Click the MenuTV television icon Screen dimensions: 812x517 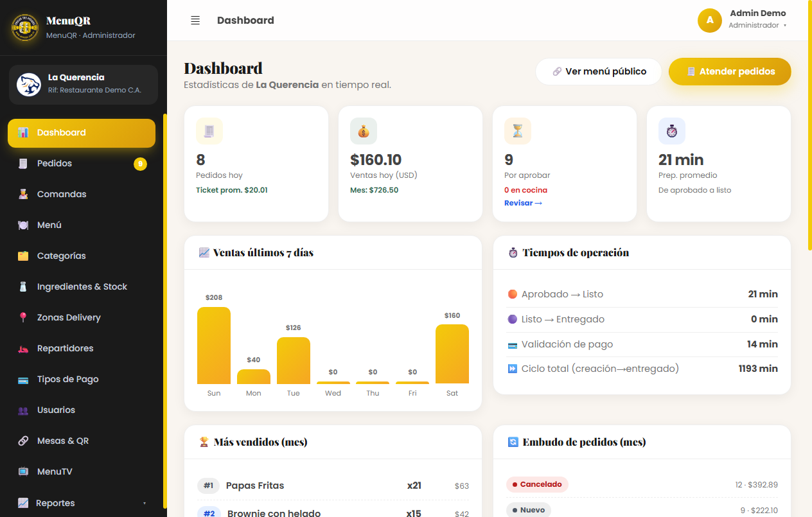23,471
